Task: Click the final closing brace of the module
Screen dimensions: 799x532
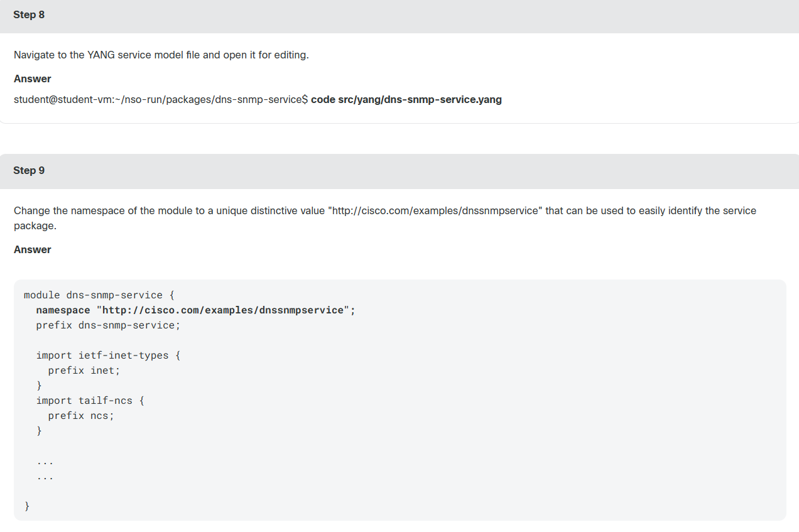Action: coord(27,506)
